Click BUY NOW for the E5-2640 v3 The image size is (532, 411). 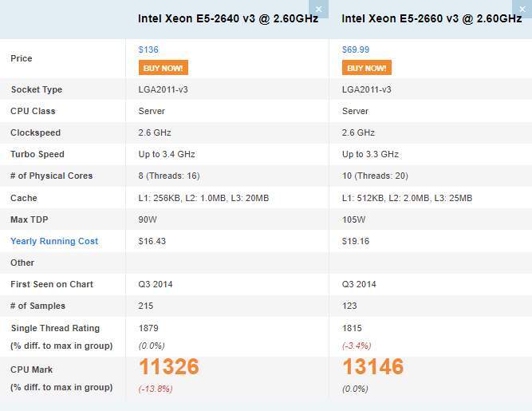click(x=164, y=68)
